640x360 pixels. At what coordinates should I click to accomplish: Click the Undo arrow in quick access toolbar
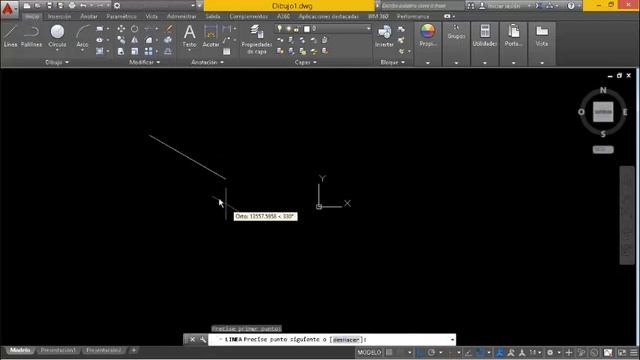[83, 6]
